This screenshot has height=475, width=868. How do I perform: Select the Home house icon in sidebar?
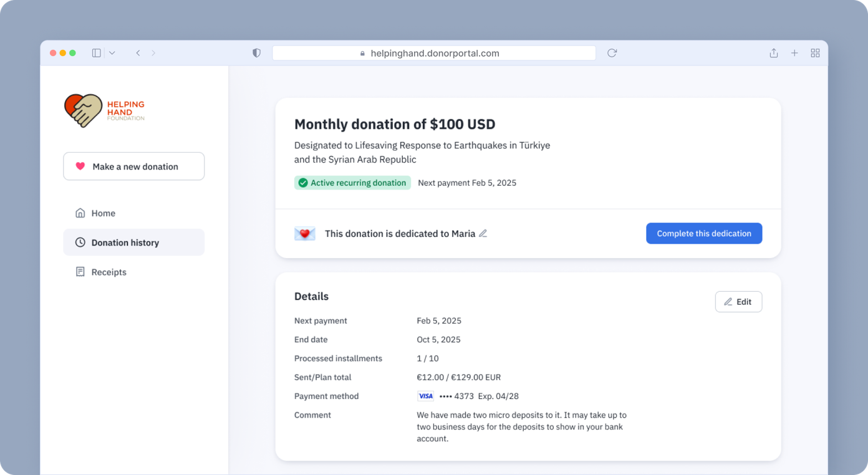[x=80, y=213]
